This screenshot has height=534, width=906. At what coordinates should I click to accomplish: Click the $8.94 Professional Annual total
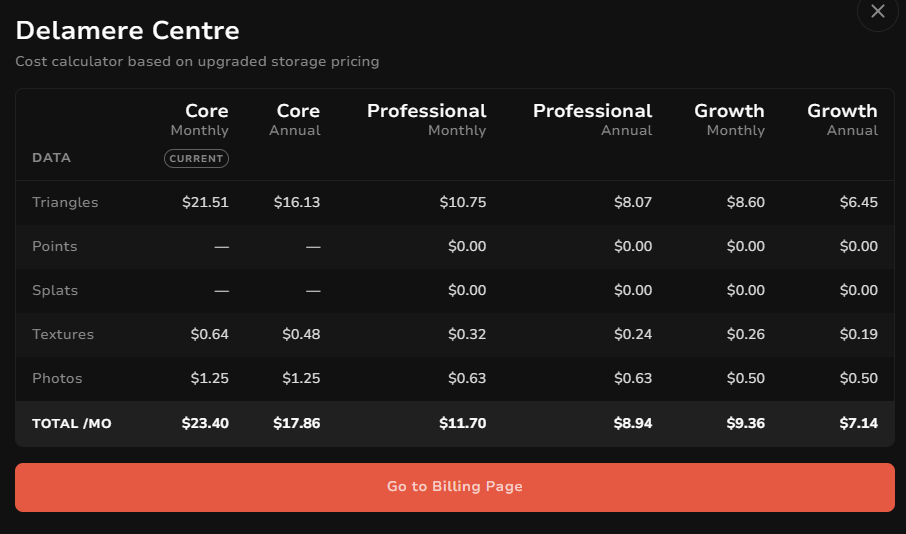point(633,423)
